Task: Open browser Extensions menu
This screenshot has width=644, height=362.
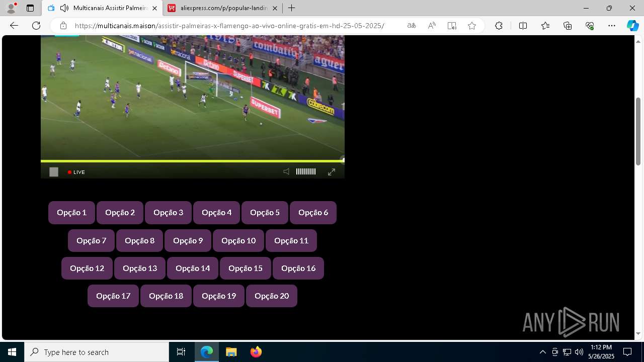Action: (x=499, y=26)
